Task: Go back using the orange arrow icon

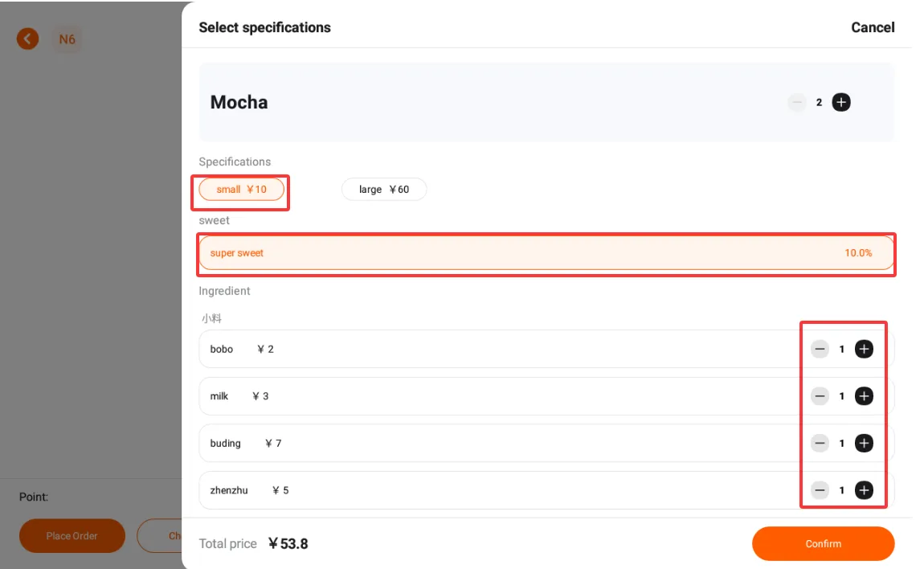Action: tap(27, 39)
